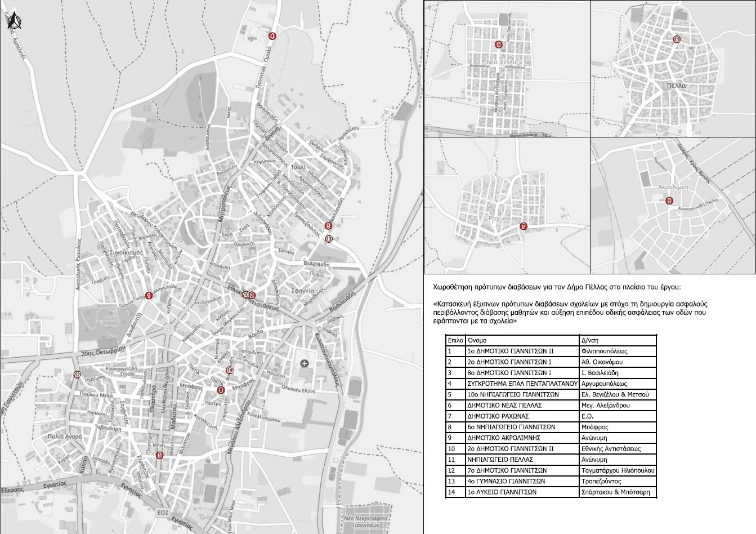Click marker 9 in Ακρολίμνη inset
The width and height of the screenshot is (756, 534).
[x=669, y=201]
